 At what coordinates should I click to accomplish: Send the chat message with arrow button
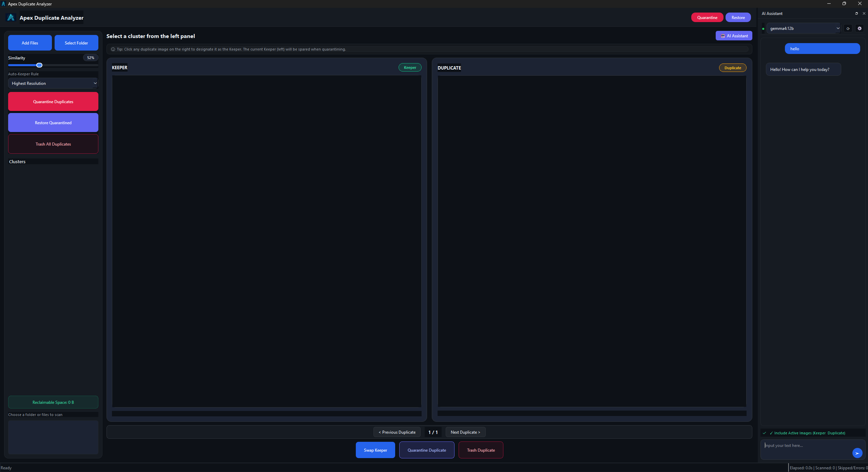(x=857, y=453)
